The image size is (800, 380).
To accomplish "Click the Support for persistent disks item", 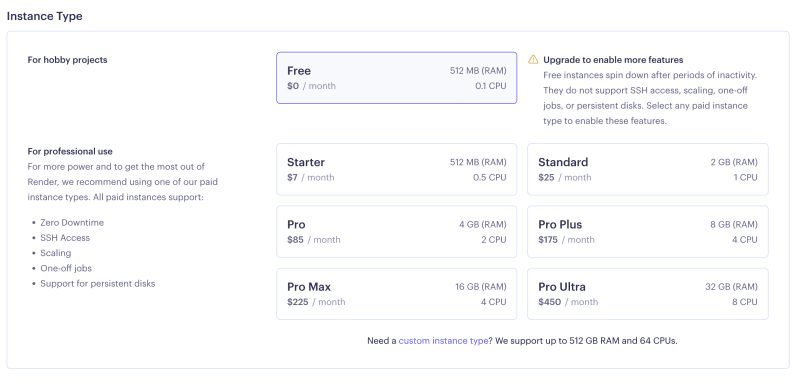I will [97, 283].
